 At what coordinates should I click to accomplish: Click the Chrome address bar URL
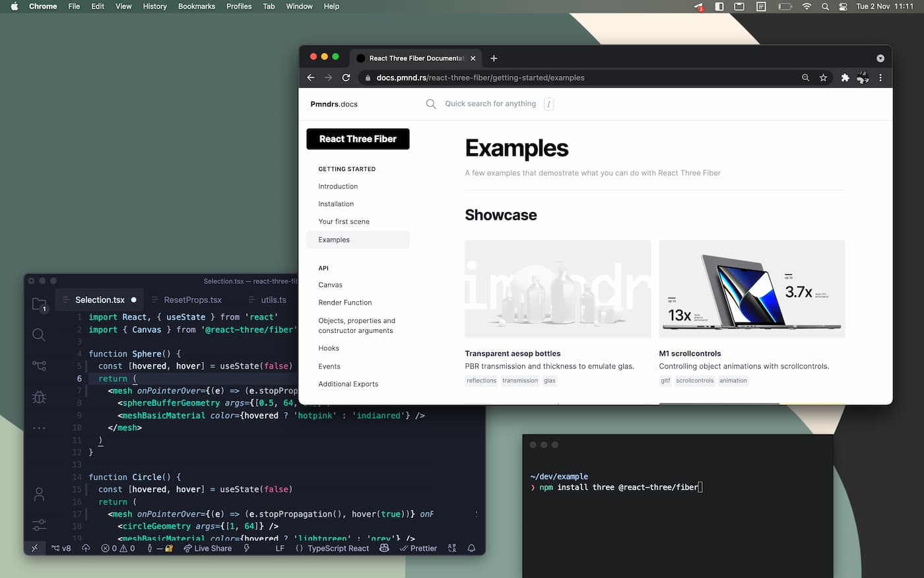pos(480,77)
